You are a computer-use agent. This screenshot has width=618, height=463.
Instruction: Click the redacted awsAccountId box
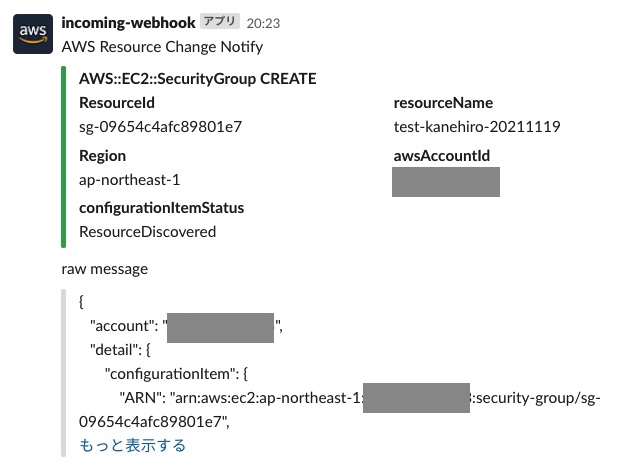point(446,182)
